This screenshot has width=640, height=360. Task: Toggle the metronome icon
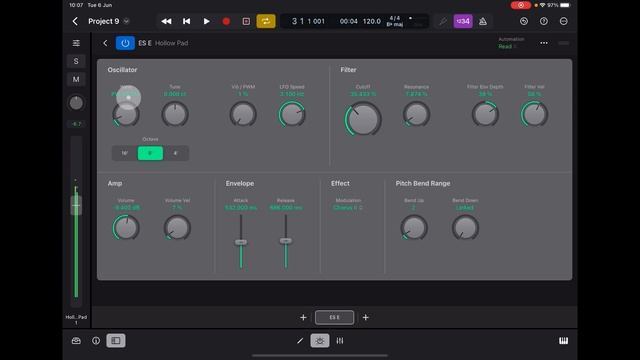[483, 21]
